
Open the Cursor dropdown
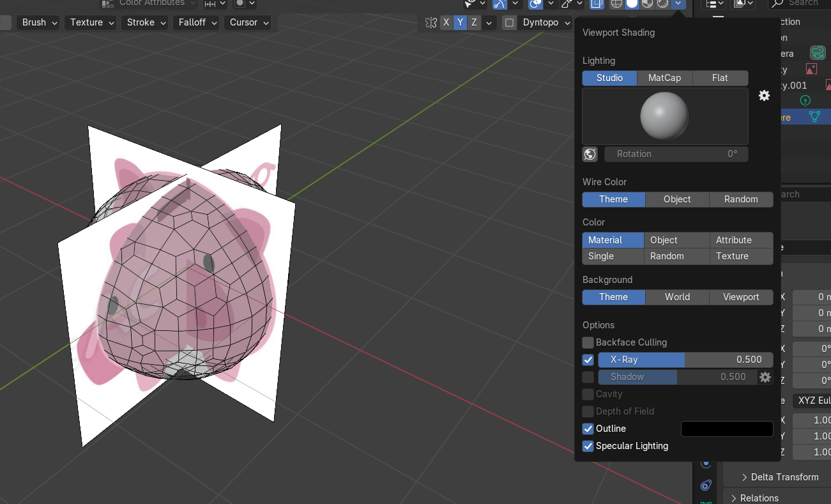tap(247, 22)
